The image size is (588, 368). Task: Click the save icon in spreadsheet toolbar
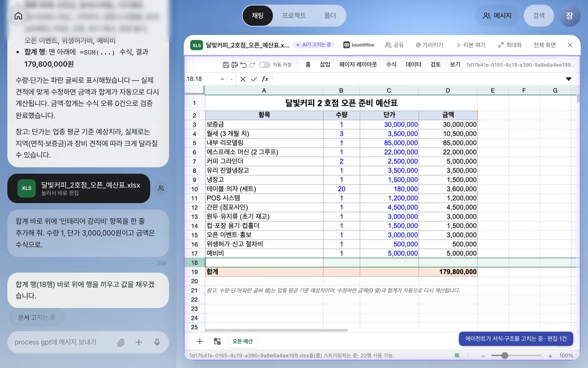tap(226, 65)
